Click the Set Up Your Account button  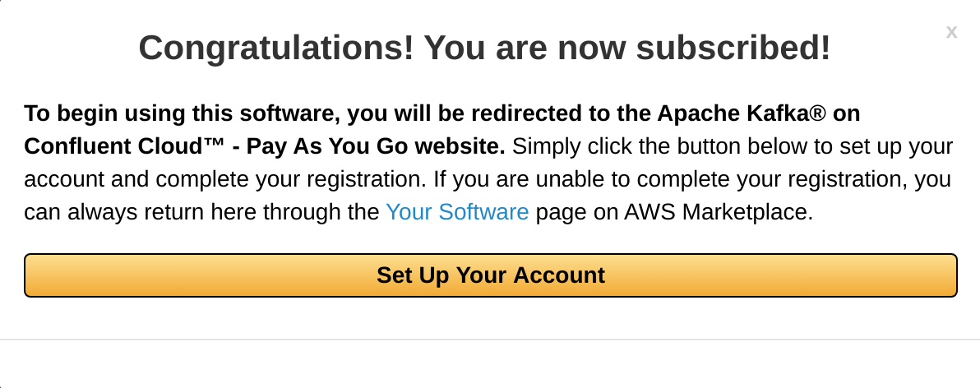[491, 275]
